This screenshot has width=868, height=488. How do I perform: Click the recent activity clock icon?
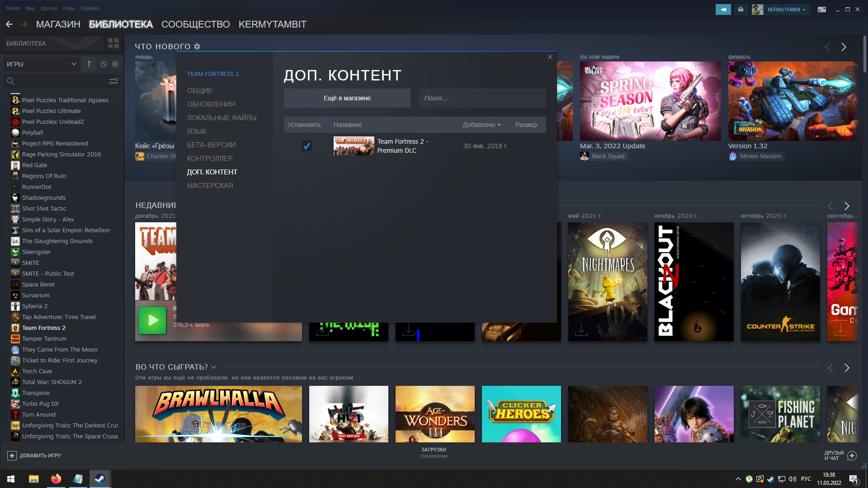(x=104, y=64)
